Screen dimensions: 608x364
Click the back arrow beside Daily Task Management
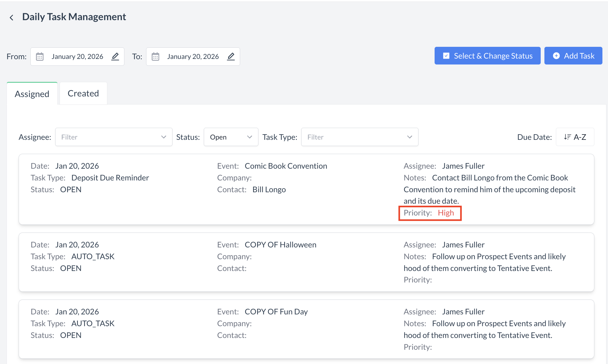pyautogui.click(x=11, y=17)
